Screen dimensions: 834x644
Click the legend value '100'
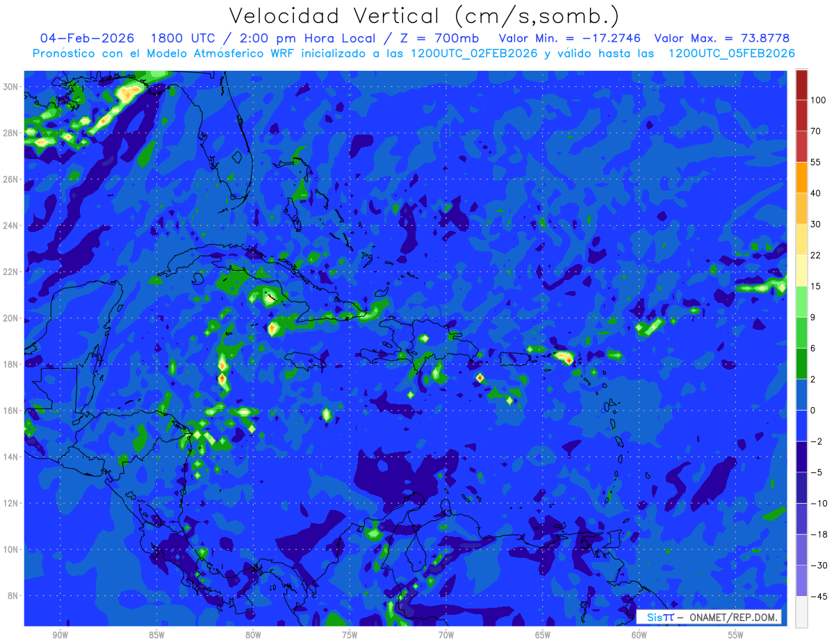[818, 100]
